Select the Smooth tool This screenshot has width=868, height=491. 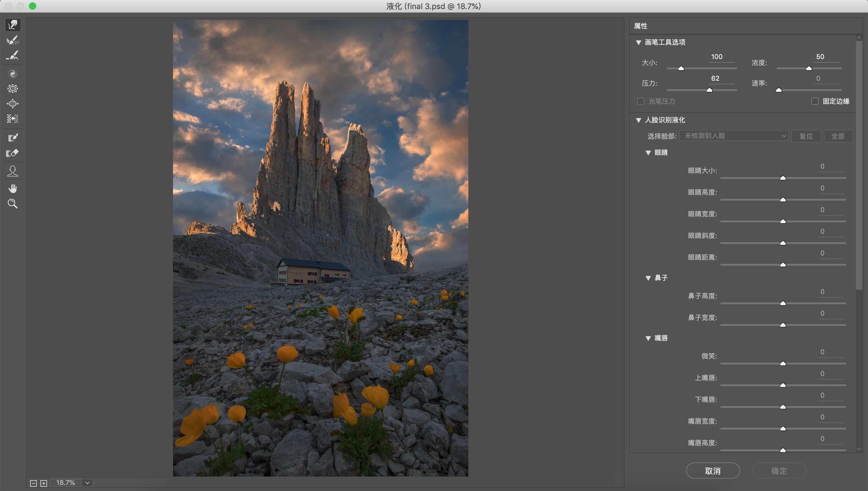[13, 55]
